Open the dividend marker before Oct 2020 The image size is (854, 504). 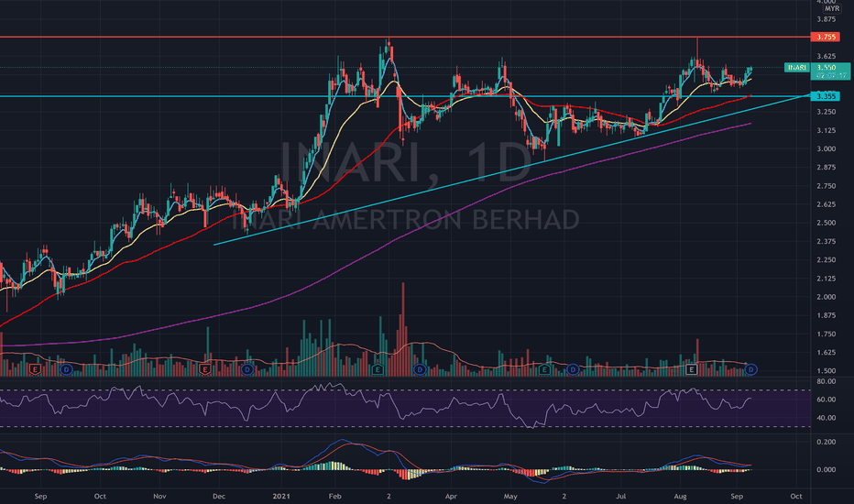click(x=66, y=370)
